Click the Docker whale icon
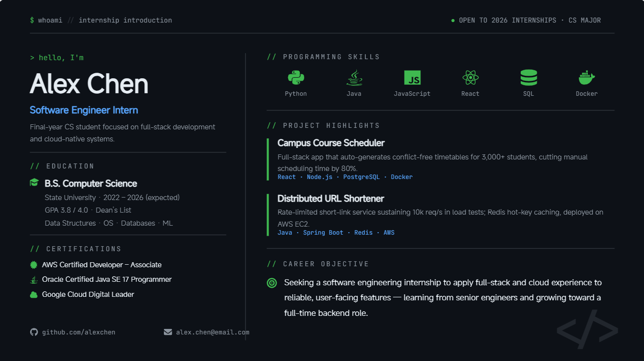The height and width of the screenshot is (361, 644). (x=586, y=78)
